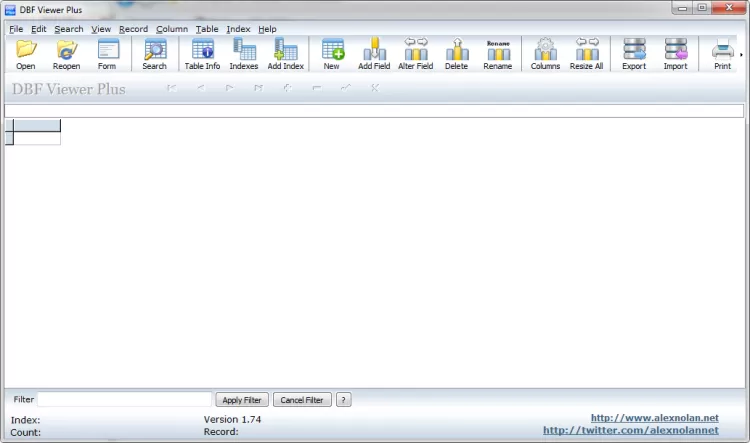
Task: Visit the alexnolan.net link
Action: point(654,418)
